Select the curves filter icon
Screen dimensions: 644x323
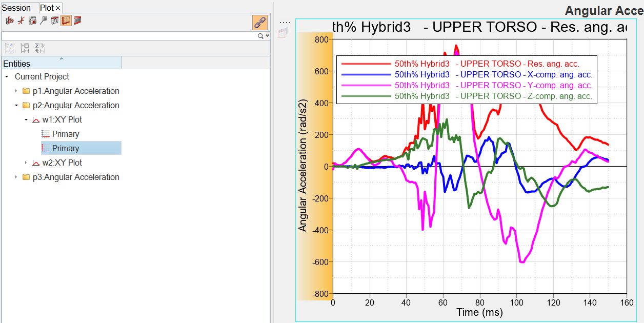click(21, 21)
